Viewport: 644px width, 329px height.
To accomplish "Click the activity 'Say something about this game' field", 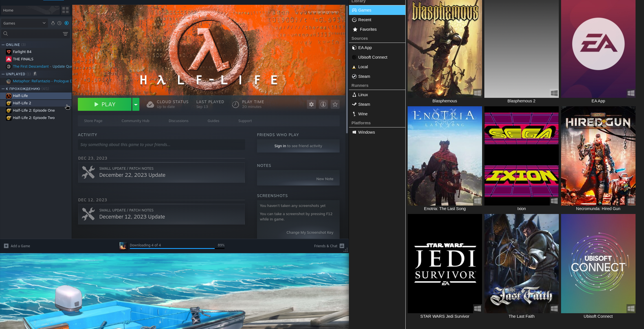I will (x=161, y=145).
